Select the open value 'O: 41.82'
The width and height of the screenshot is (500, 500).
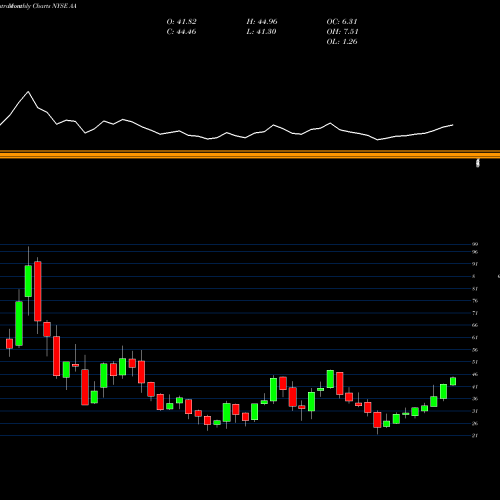pos(182,22)
